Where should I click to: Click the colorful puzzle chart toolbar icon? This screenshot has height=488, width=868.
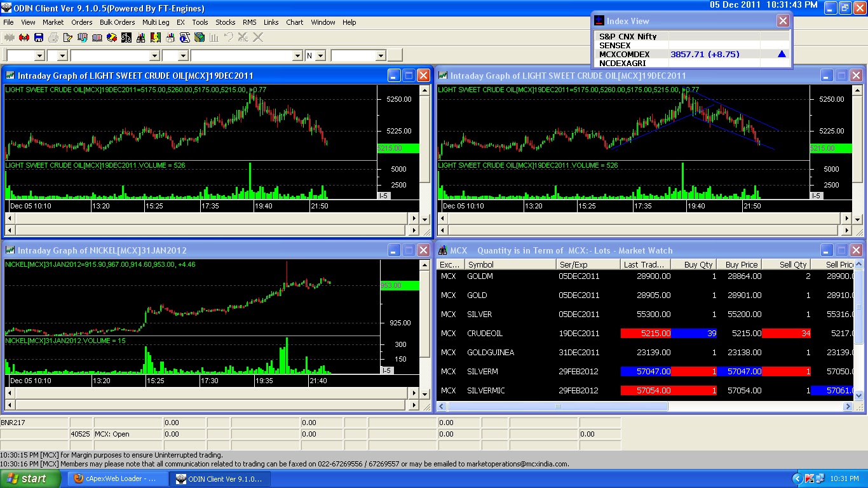(155, 37)
